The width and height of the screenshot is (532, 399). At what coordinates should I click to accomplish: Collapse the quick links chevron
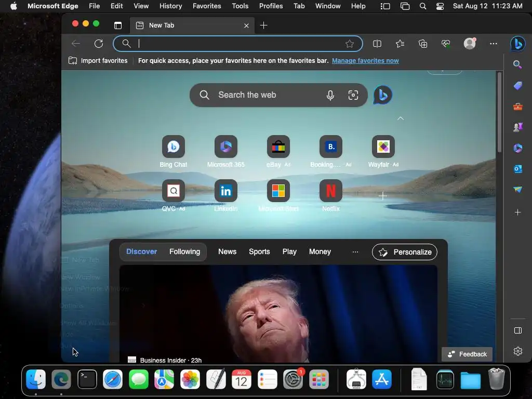(401, 118)
